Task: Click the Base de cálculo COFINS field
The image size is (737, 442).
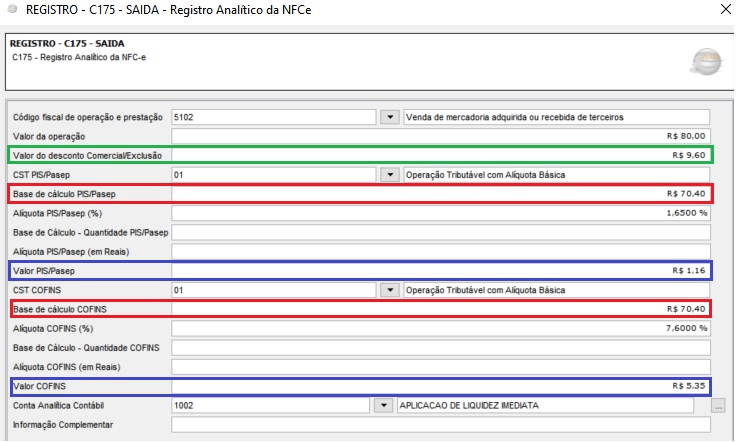Action: click(441, 309)
